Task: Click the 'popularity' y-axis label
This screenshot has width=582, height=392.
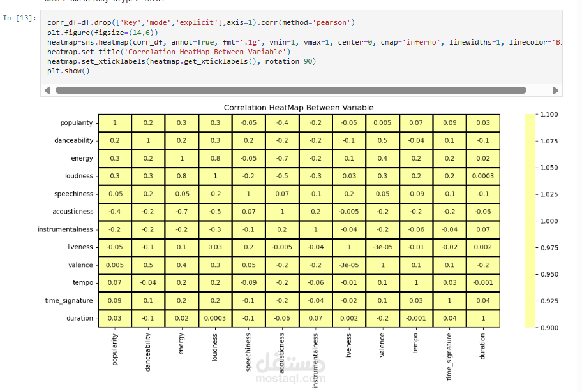Action: [x=76, y=123]
